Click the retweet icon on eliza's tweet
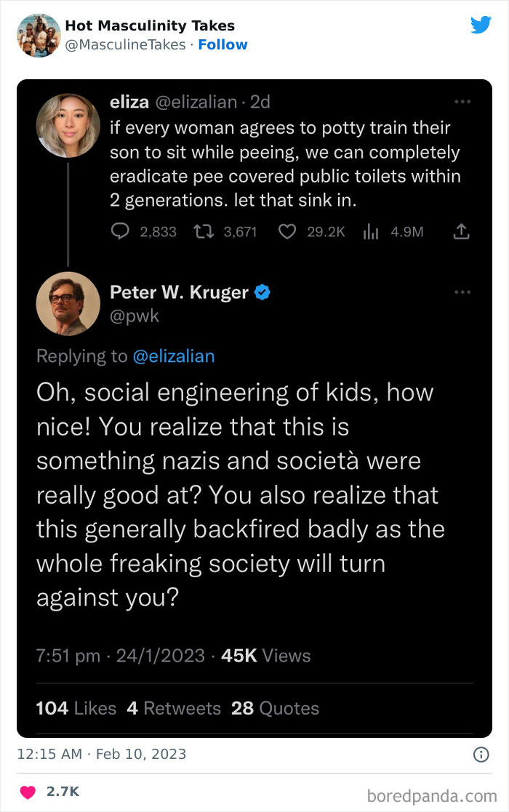The image size is (509, 812). pyautogui.click(x=204, y=232)
